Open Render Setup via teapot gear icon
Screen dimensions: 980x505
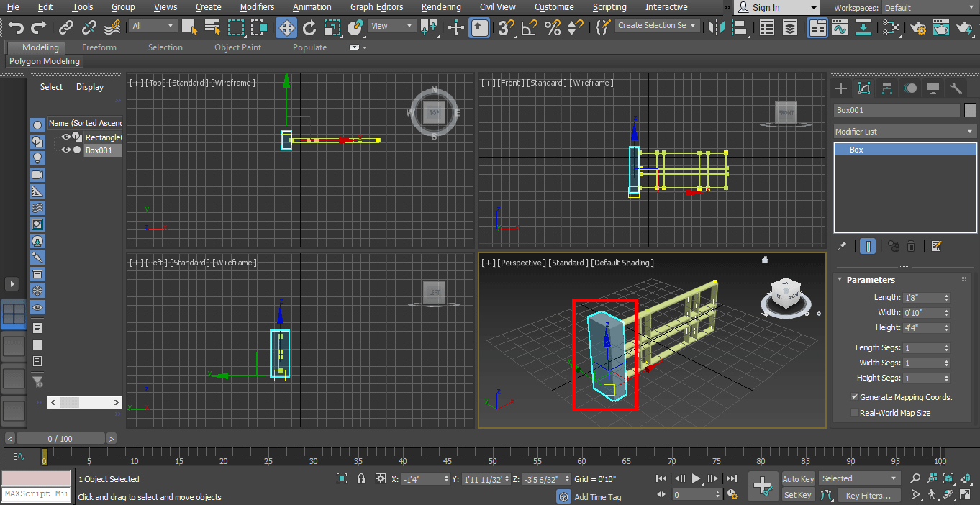point(917,29)
